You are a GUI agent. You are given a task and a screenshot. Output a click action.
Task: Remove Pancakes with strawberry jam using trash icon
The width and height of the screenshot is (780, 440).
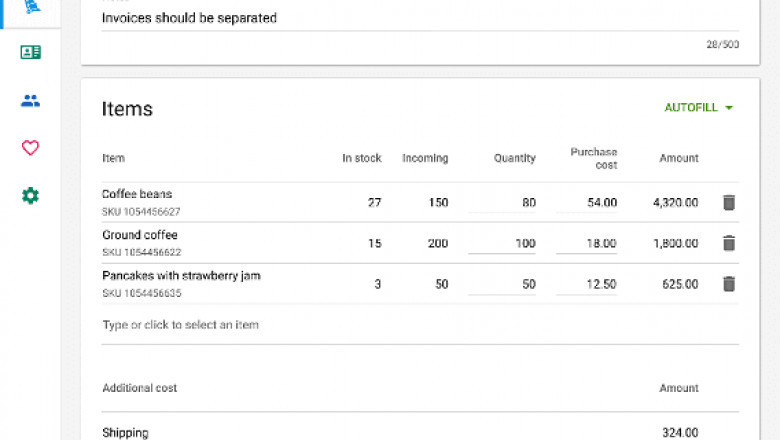pyautogui.click(x=729, y=284)
